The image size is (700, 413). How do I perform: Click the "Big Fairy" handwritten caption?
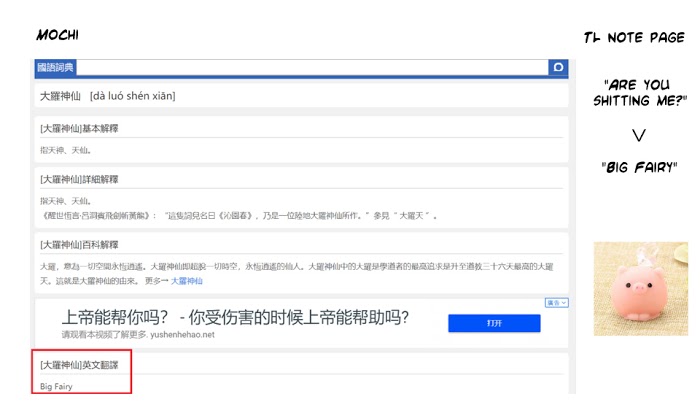pyautogui.click(x=640, y=166)
